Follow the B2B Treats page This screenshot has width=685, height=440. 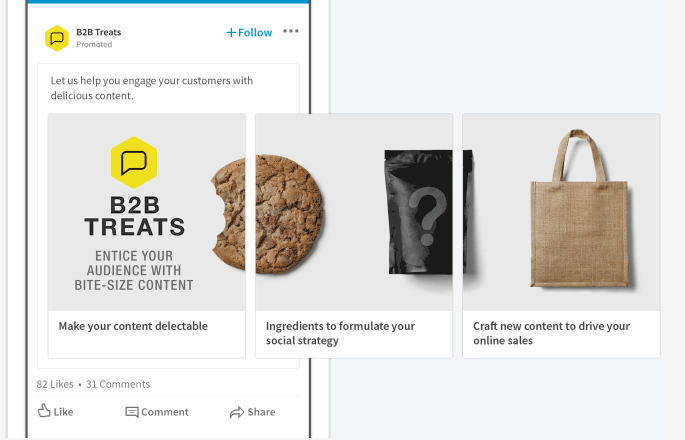[249, 32]
